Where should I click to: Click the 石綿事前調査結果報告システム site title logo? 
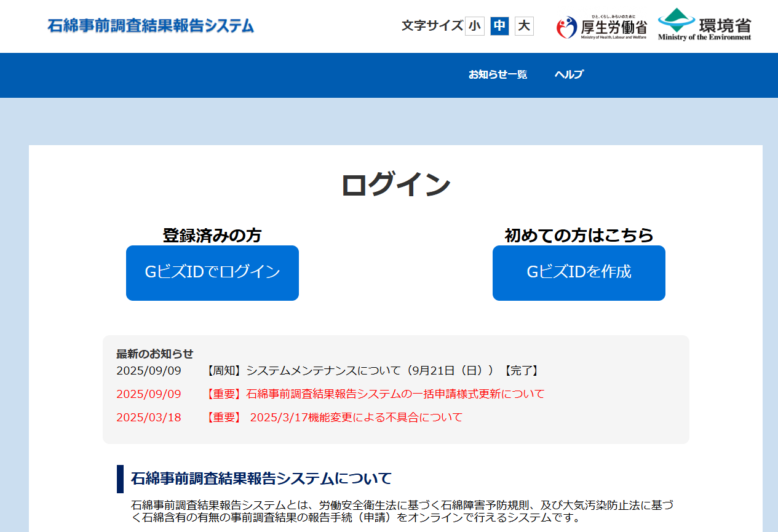pyautogui.click(x=151, y=26)
